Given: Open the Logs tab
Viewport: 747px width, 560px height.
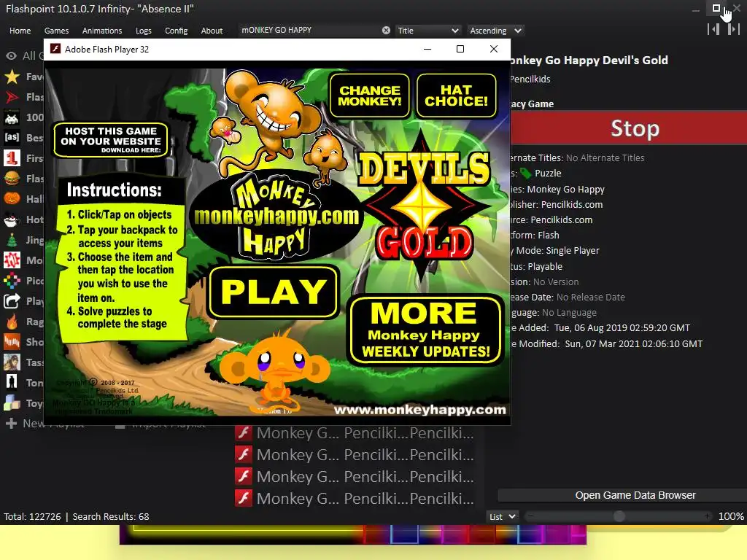Looking at the screenshot, I should (x=144, y=31).
